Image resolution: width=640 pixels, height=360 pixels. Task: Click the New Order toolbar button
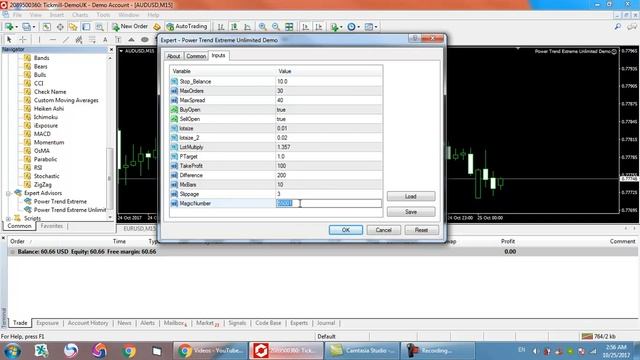130,27
